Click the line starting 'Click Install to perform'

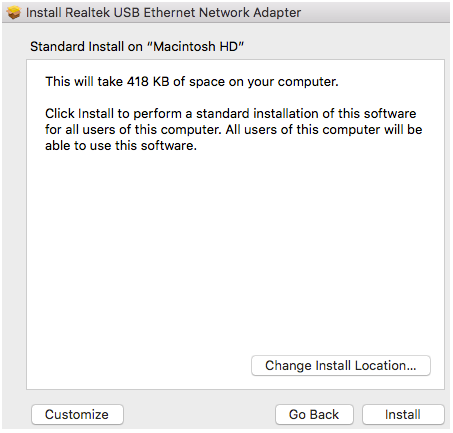[x=231, y=114]
